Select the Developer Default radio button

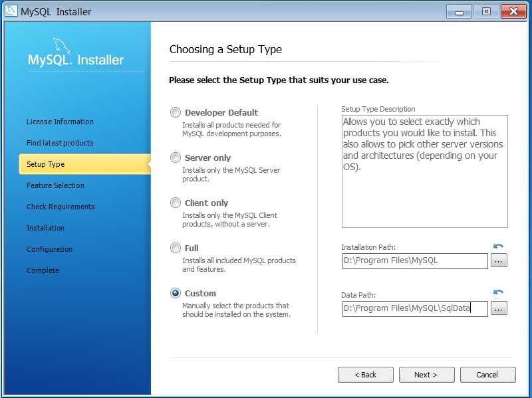coord(176,112)
